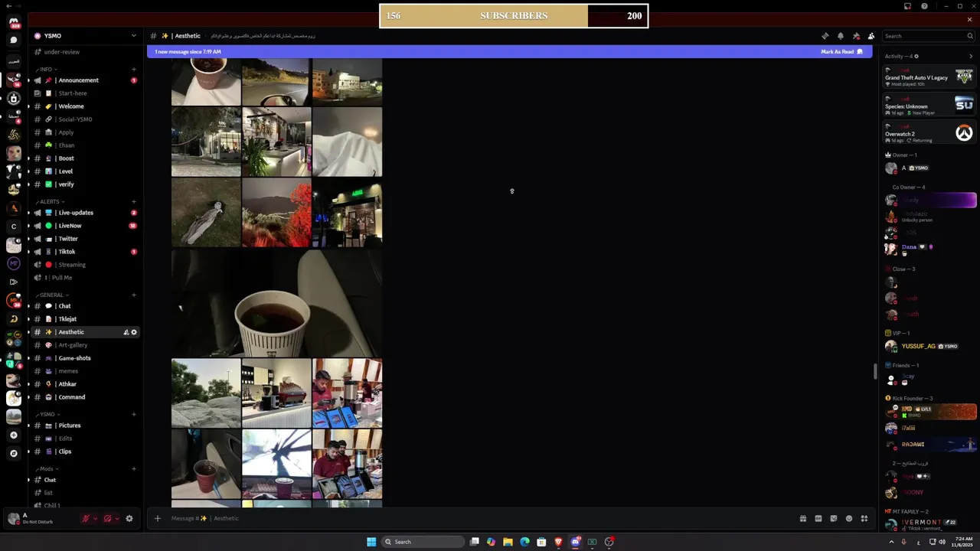Open the Game-shots channel
This screenshot has height=551, width=980.
84,358
